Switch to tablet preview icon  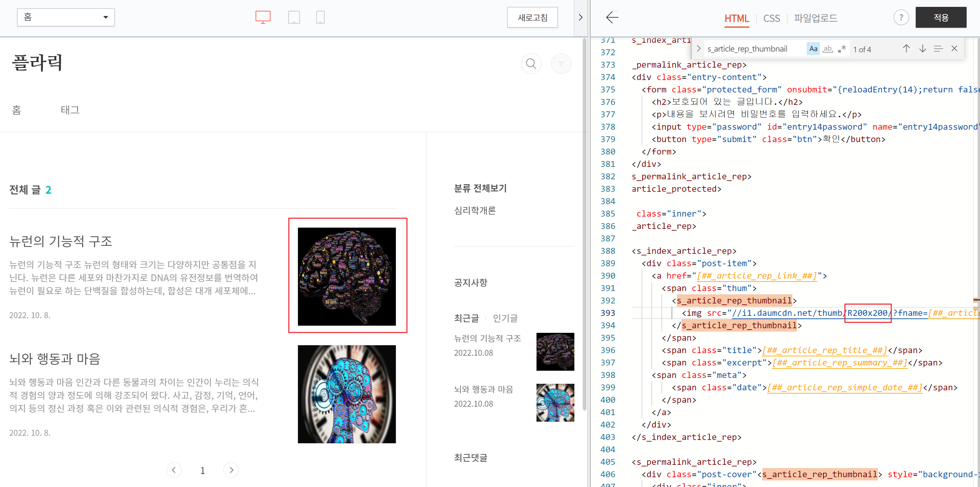[294, 17]
